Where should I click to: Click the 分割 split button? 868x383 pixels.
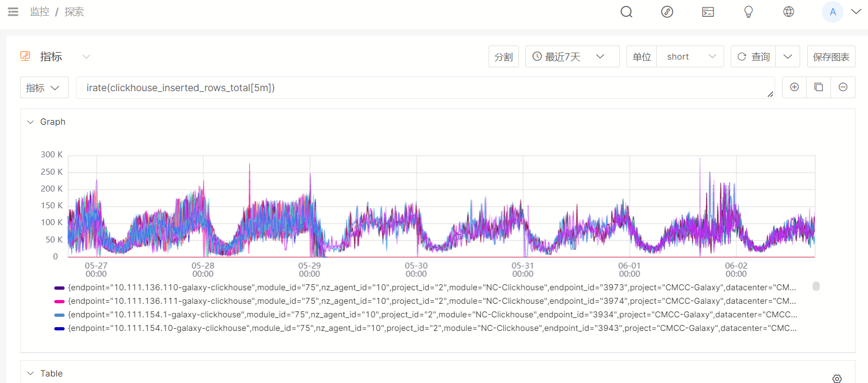[503, 56]
